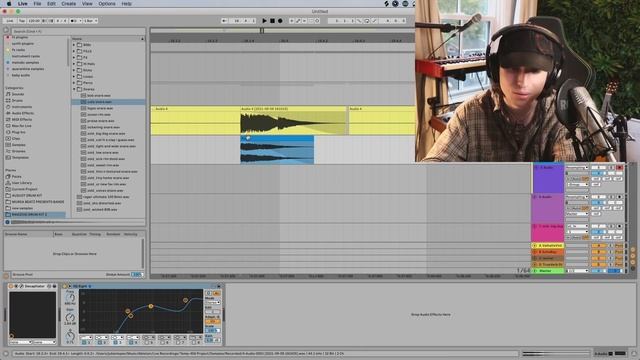Click the EQ Eight Freq knob
640x360 pixels.
coord(70,298)
